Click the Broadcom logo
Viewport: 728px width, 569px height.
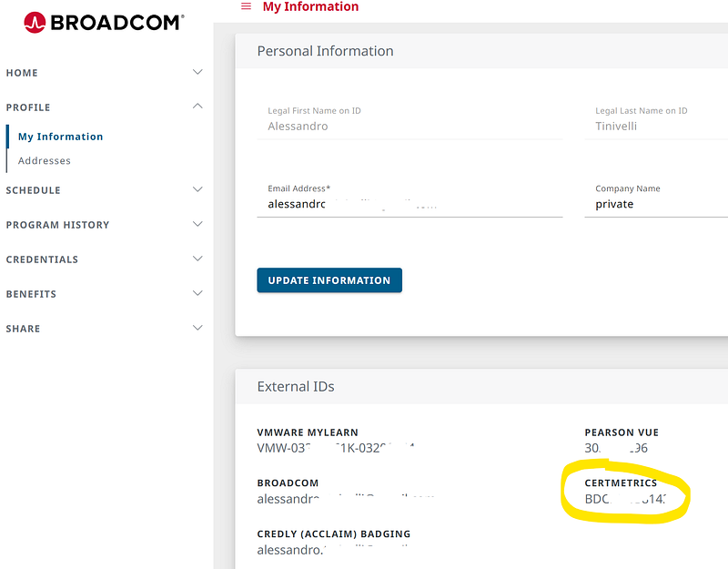(103, 22)
